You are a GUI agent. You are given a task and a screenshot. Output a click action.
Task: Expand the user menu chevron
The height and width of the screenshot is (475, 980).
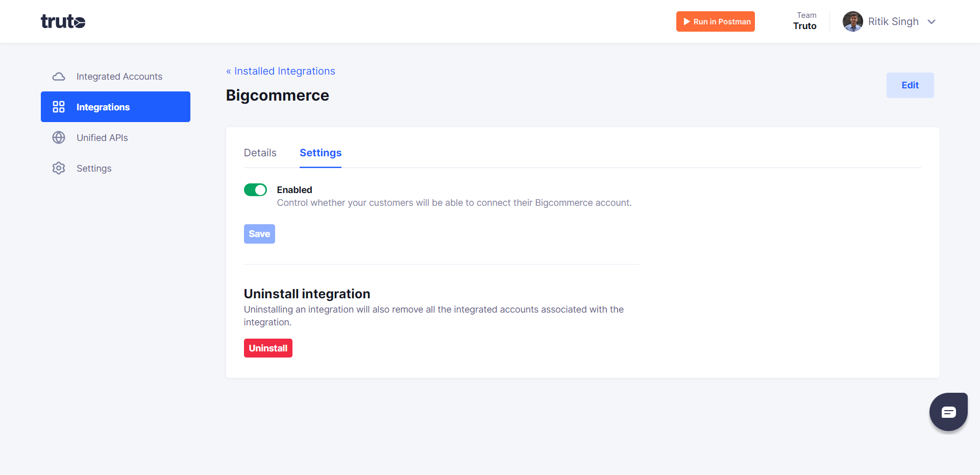[932, 21]
